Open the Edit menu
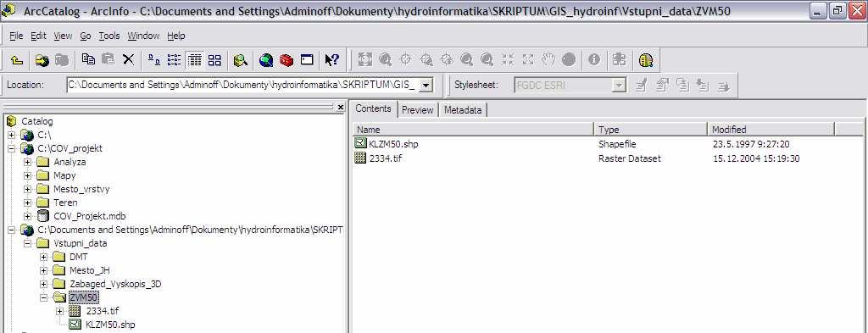The width and height of the screenshot is (868, 333). (38, 36)
